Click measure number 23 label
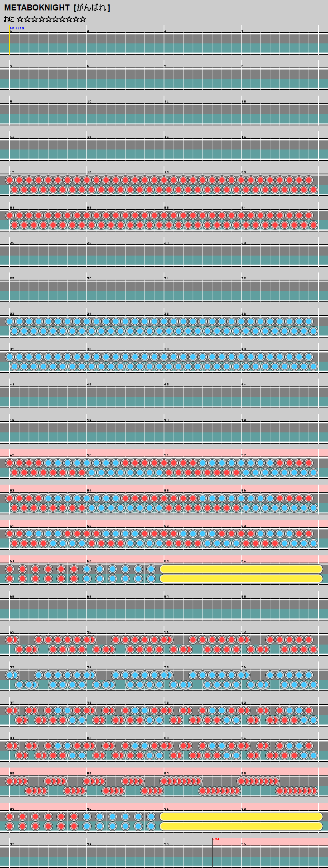 point(166,208)
